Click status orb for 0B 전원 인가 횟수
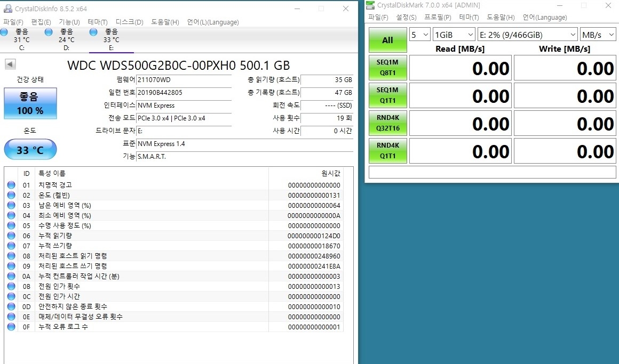Screen dimensions: 619x364 pyautogui.click(x=11, y=286)
